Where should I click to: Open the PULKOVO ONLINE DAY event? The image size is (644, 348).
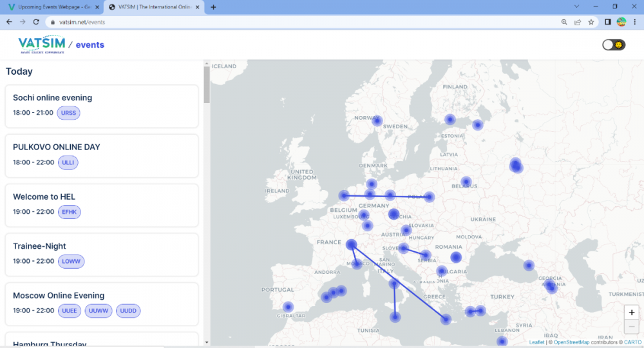tap(57, 147)
